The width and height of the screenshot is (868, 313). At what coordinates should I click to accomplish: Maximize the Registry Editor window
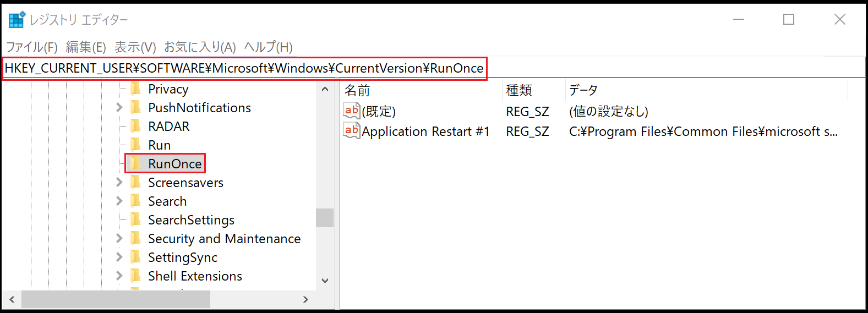click(x=789, y=20)
